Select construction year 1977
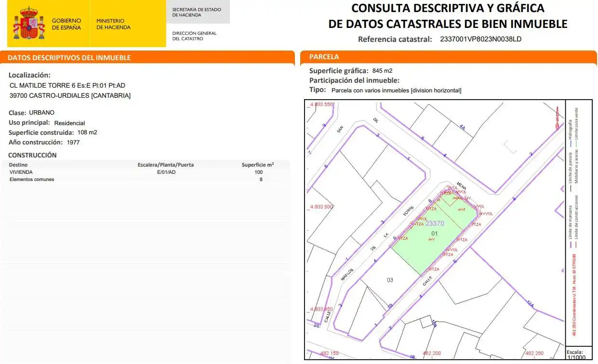598x364 pixels. (73, 143)
